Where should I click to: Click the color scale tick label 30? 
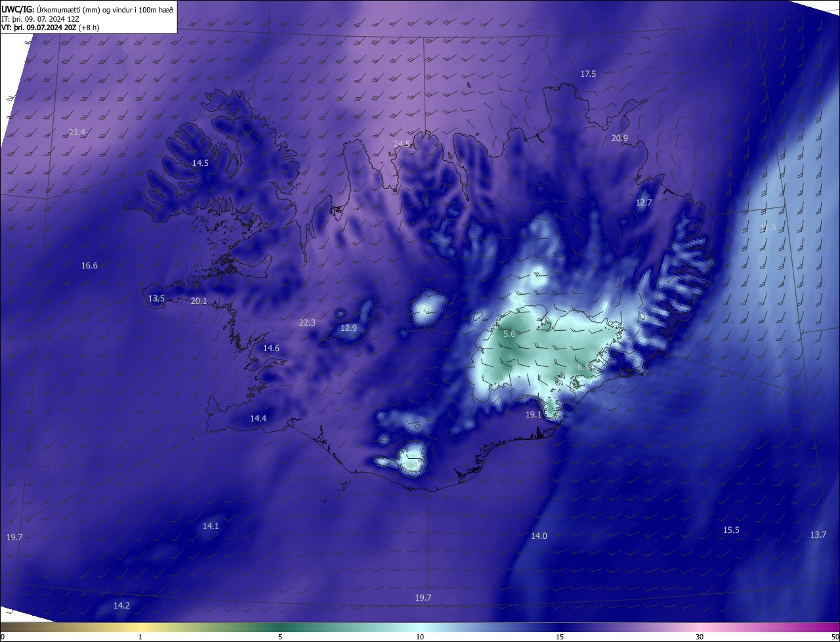700,637
